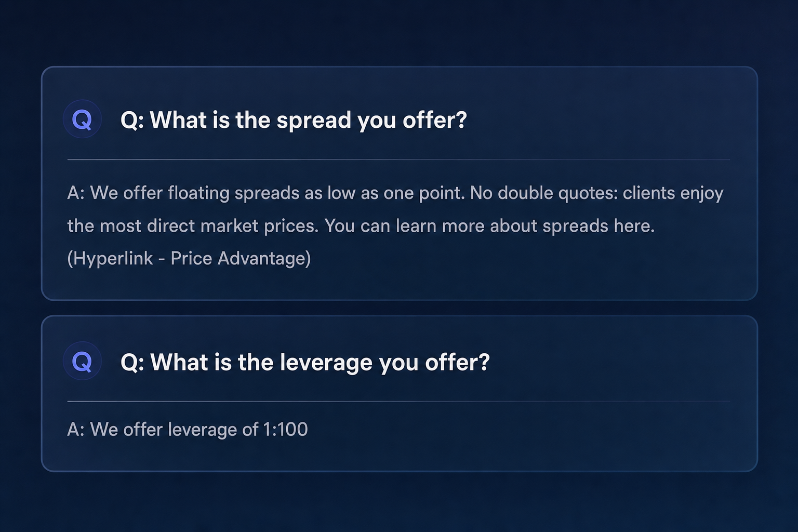Click the 'A:' label of the leverage answer
The width and height of the screenshot is (798, 532).
click(76, 429)
